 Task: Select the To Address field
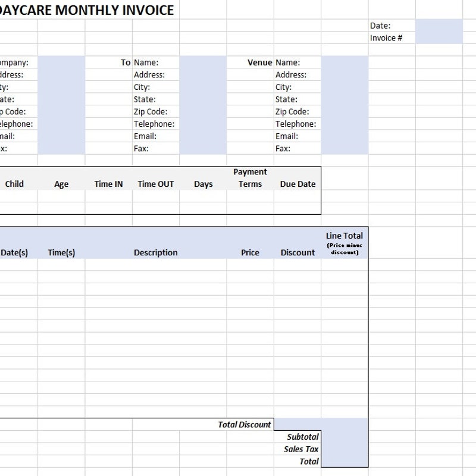click(x=202, y=74)
